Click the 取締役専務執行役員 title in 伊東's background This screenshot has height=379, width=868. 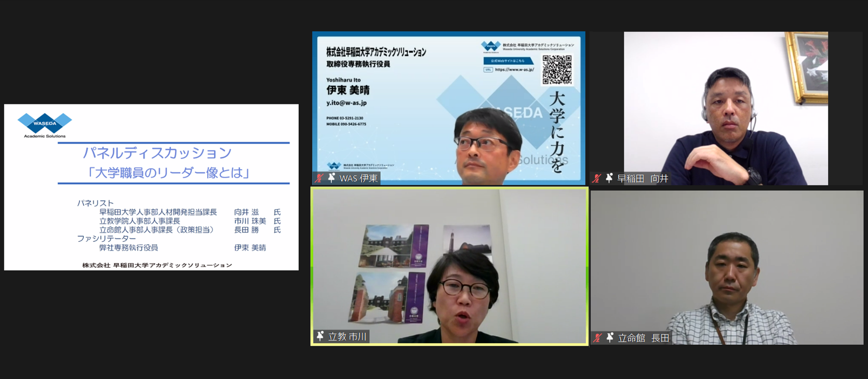coord(358,64)
